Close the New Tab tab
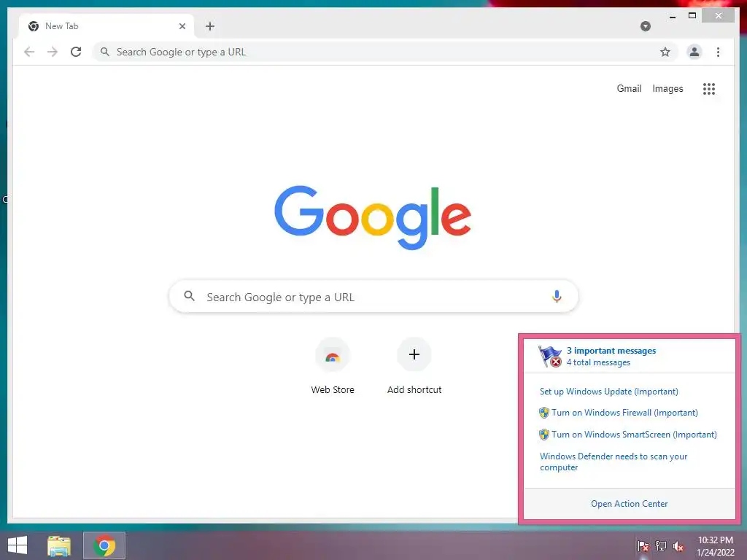Image resolution: width=747 pixels, height=560 pixels. tap(182, 26)
